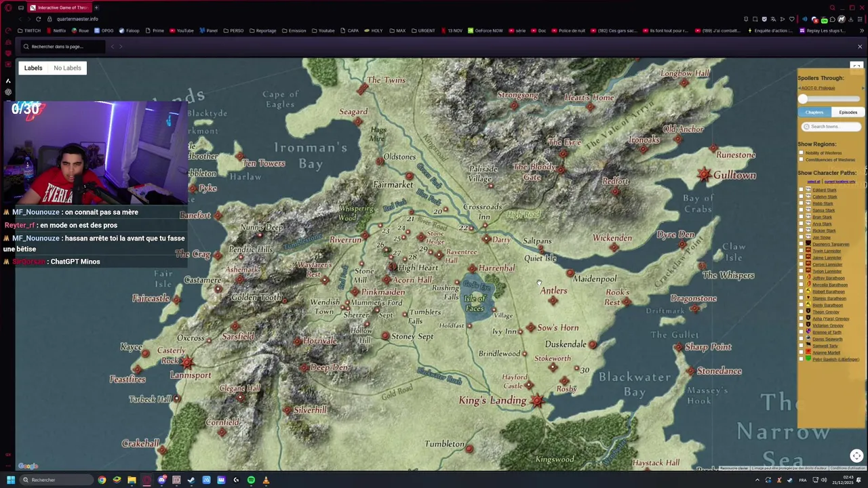
Task: Open the Emission bookmarks folder
Action: click(x=294, y=30)
